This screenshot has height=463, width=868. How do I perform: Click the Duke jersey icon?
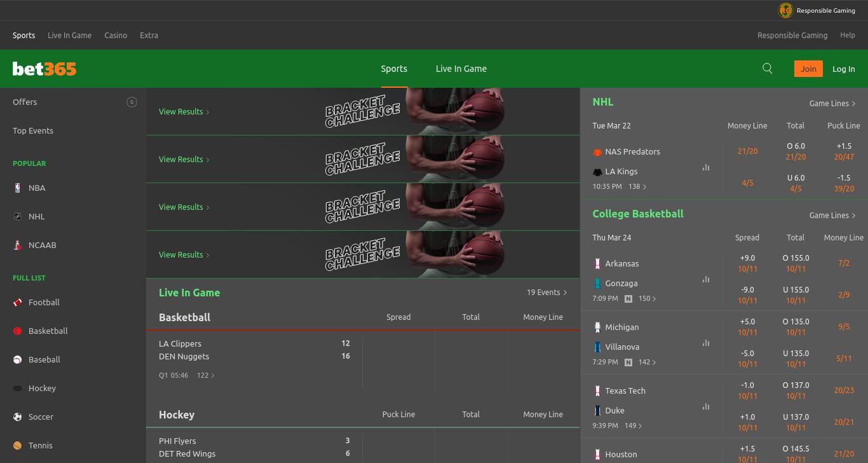(x=597, y=410)
